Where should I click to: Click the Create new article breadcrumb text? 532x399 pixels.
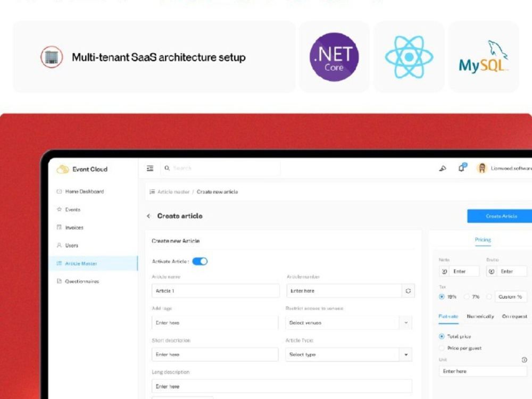tap(217, 192)
